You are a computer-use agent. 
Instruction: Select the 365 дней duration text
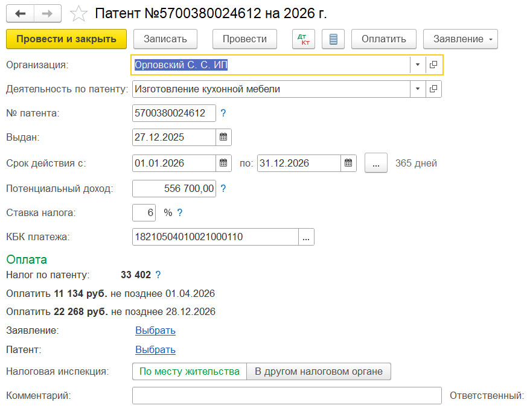click(x=416, y=163)
